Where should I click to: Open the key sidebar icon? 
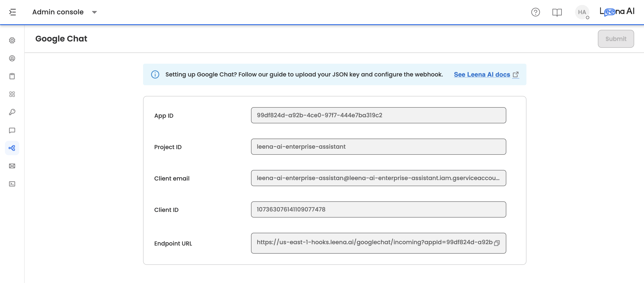[x=12, y=112]
